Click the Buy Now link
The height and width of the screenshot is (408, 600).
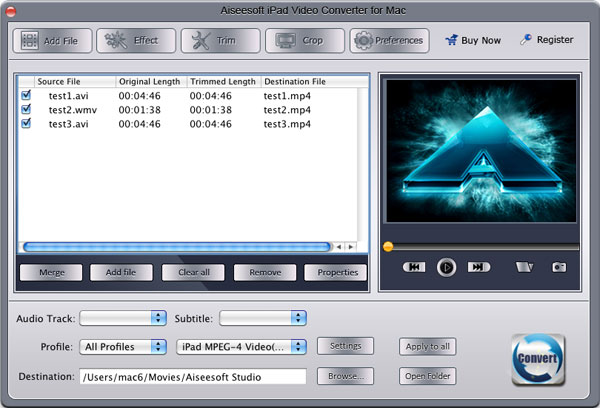click(473, 40)
